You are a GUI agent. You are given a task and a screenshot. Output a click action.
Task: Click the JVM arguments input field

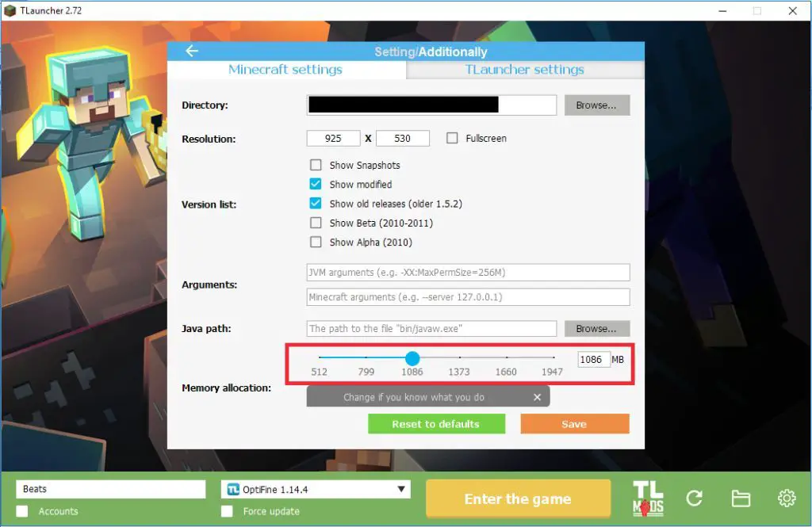468,273
